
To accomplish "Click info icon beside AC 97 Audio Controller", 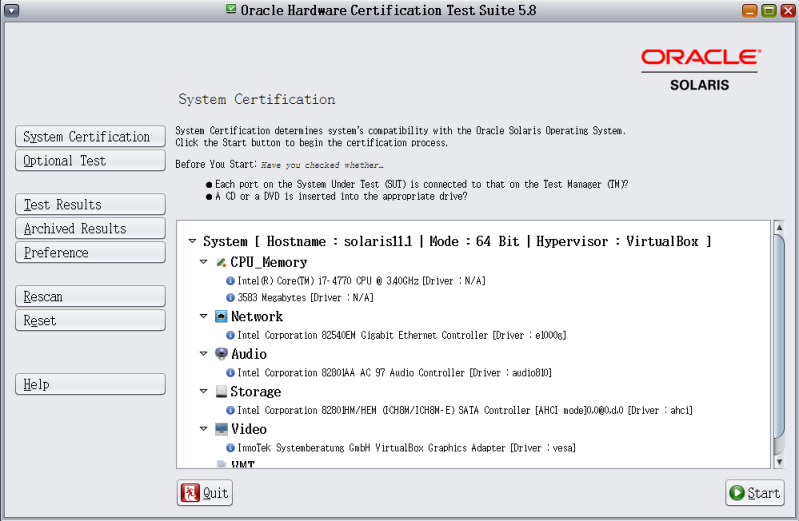I will click(x=230, y=373).
